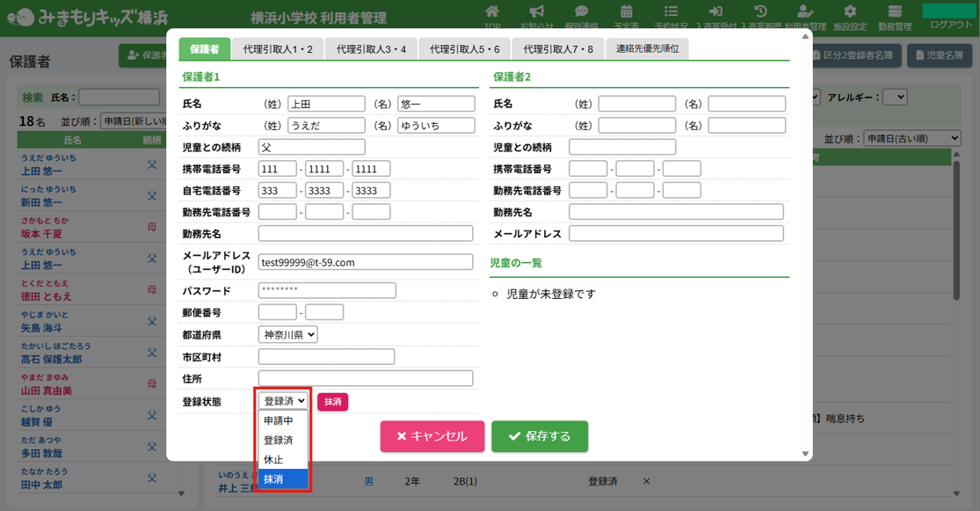
Task: Open 予定表 calendar icon
Action: tap(626, 13)
